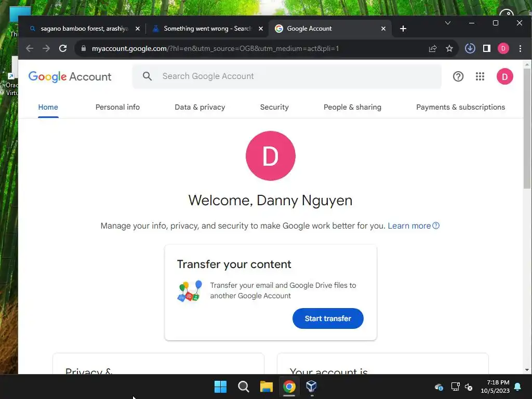Reload the Google Account page

coord(63,48)
